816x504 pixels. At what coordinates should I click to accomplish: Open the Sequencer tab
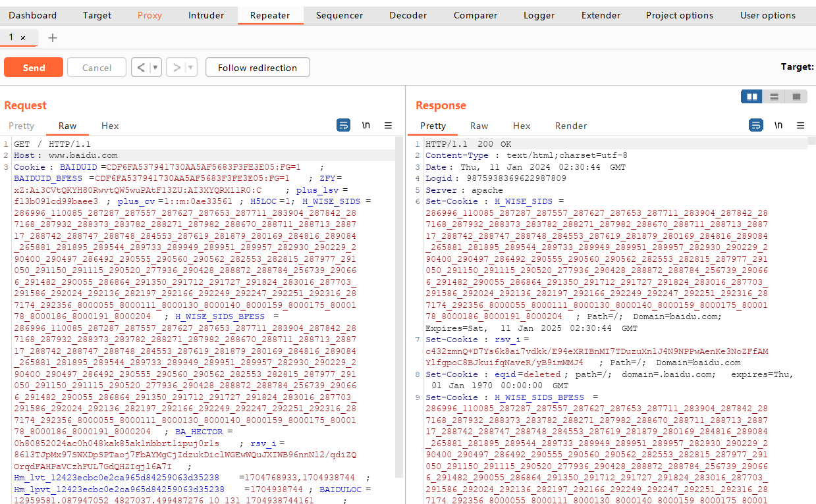[339, 15]
